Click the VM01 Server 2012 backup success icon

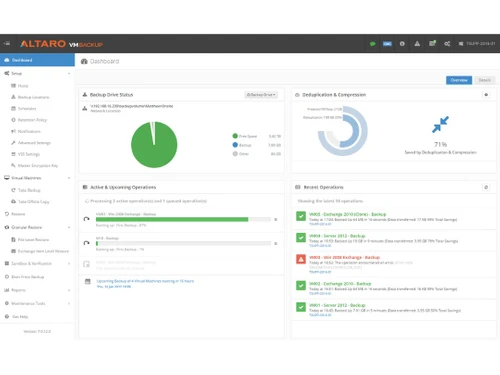pyautogui.click(x=301, y=307)
